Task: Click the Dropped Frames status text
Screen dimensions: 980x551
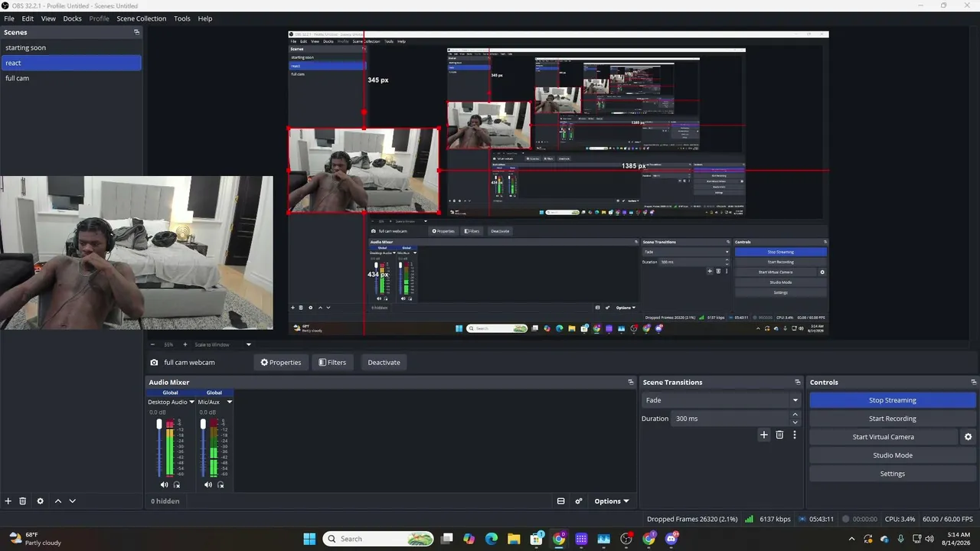Action: pos(692,519)
